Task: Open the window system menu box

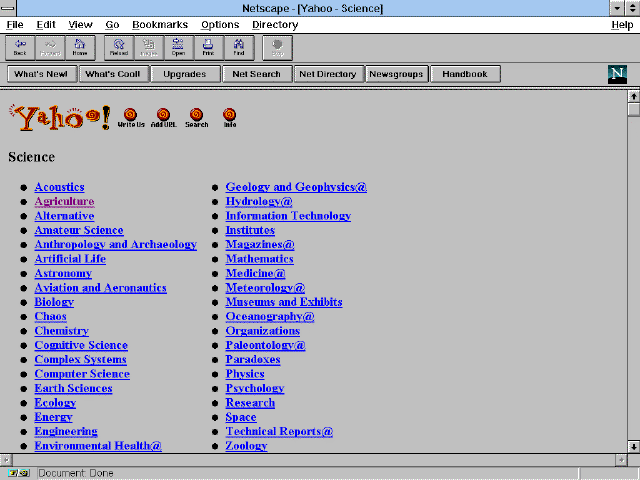Action: pyautogui.click(x=8, y=8)
